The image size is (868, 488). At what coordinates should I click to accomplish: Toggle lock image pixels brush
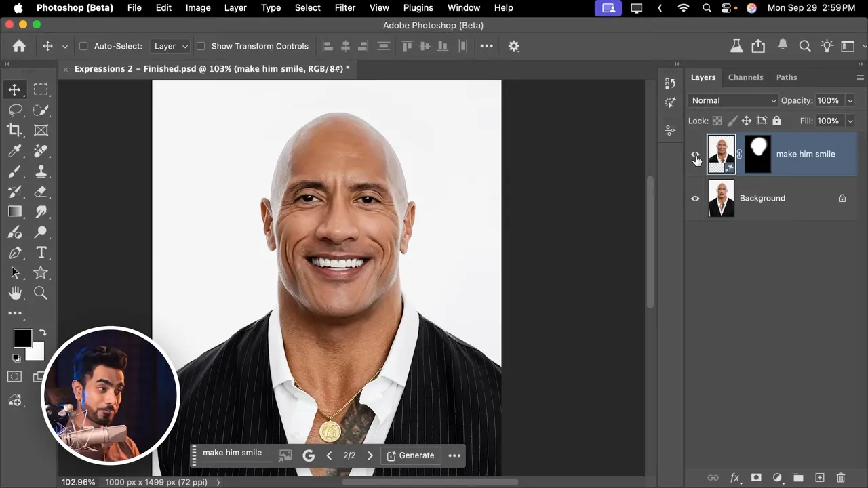click(x=732, y=121)
